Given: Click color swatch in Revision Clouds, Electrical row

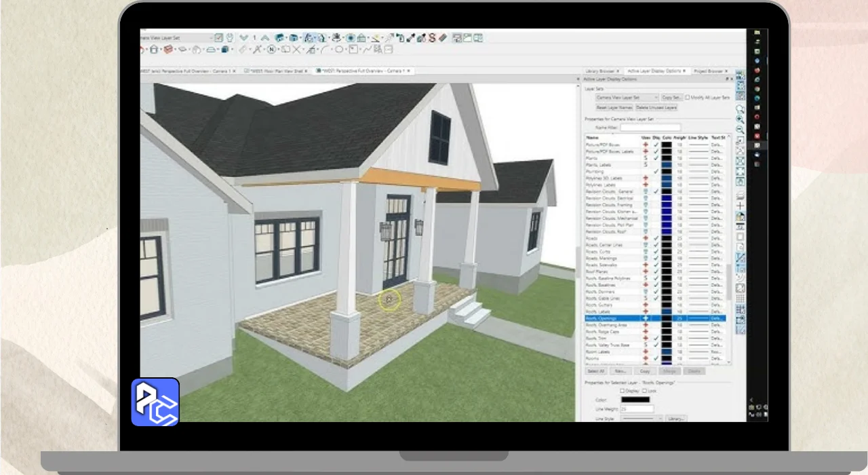Looking at the screenshot, I should [667, 198].
